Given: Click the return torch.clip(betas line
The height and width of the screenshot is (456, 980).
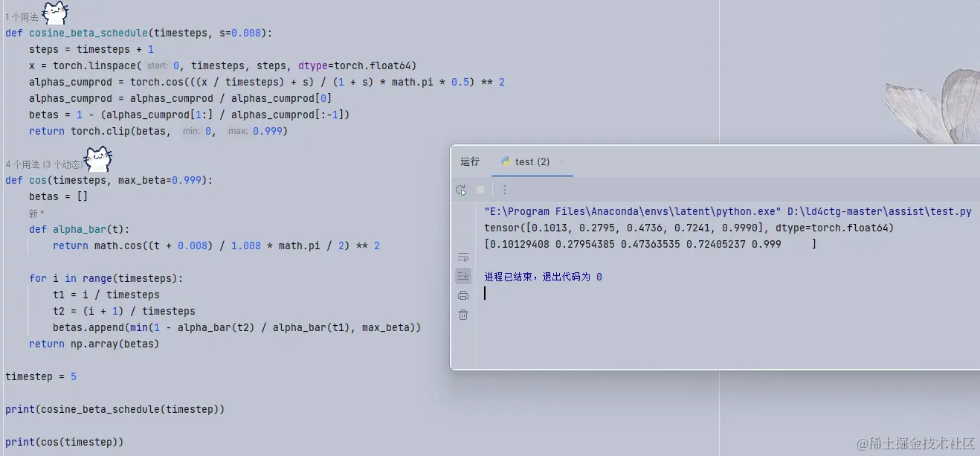Looking at the screenshot, I should [x=158, y=131].
